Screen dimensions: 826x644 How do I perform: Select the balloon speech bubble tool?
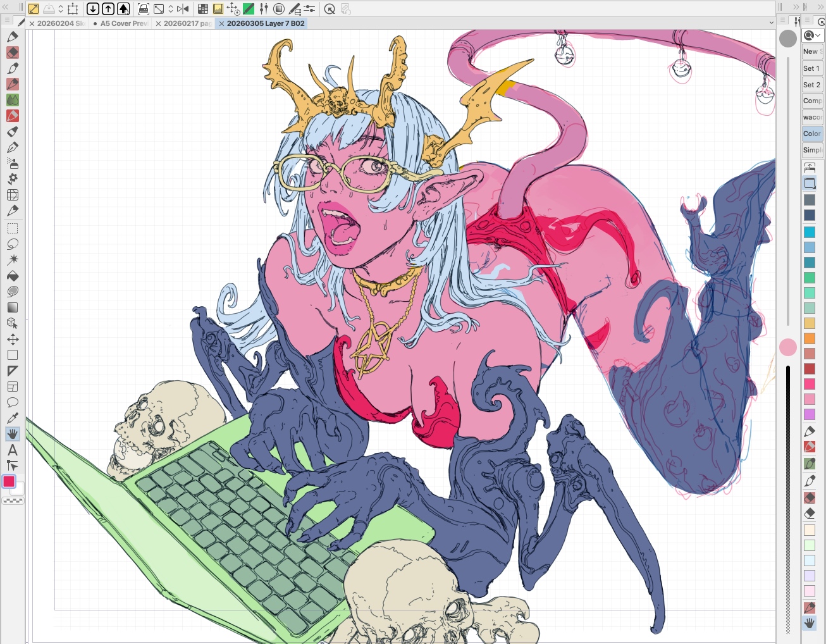(x=13, y=402)
